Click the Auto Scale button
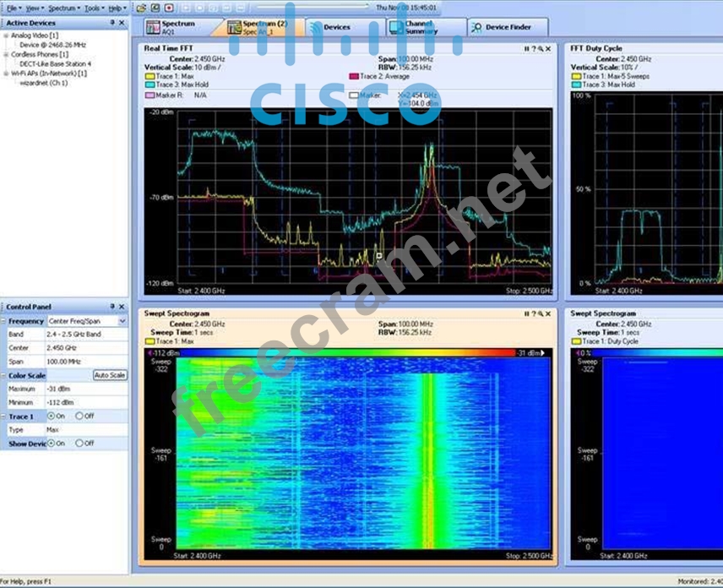Image resolution: width=723 pixels, height=588 pixels. [x=110, y=375]
